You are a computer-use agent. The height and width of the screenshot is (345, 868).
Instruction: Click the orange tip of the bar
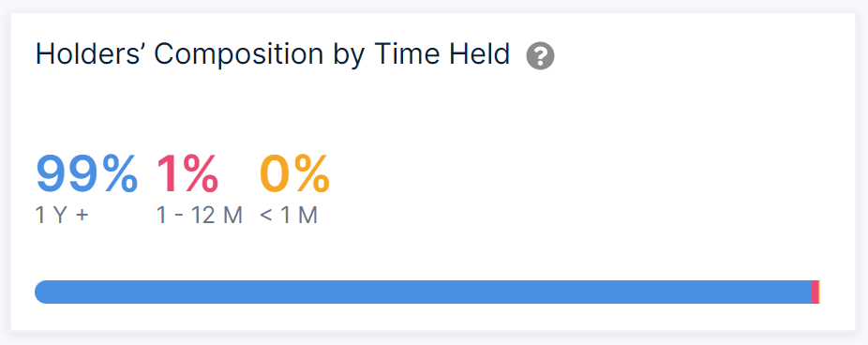pos(819,292)
